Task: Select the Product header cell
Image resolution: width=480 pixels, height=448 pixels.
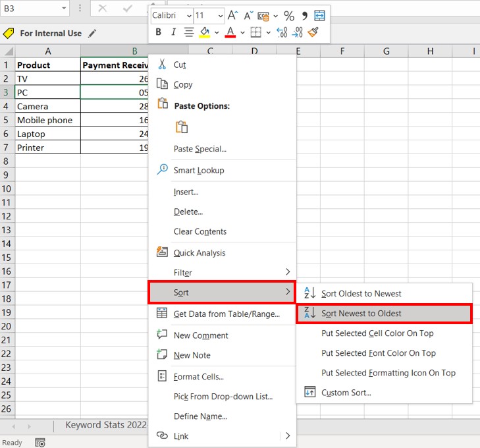Action: coord(48,65)
